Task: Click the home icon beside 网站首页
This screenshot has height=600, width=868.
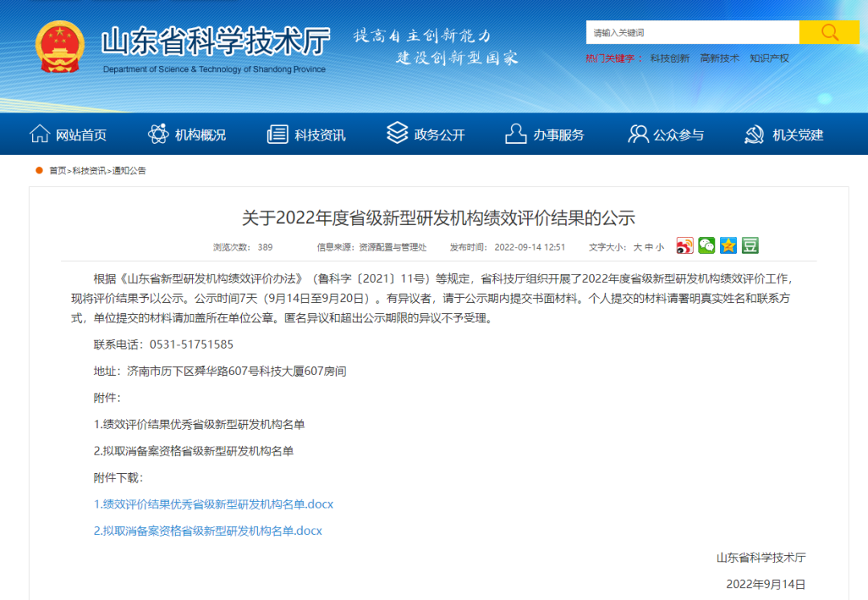Action: point(39,133)
